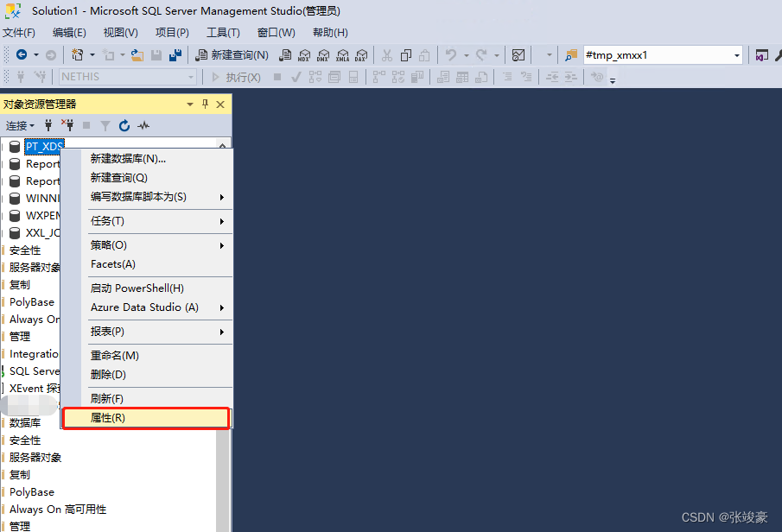Click the Always On 高可用性 tree node
The width and height of the screenshot is (782, 532).
[x=58, y=510]
